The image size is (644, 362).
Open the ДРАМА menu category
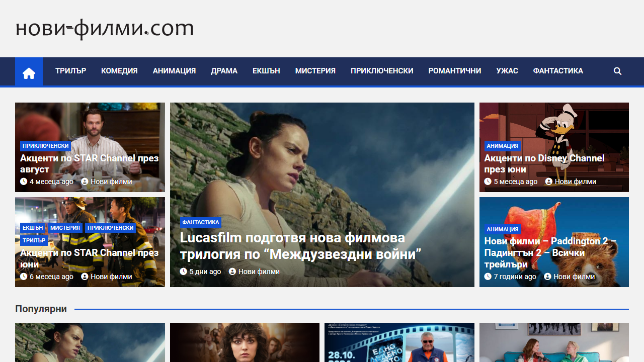(x=224, y=71)
